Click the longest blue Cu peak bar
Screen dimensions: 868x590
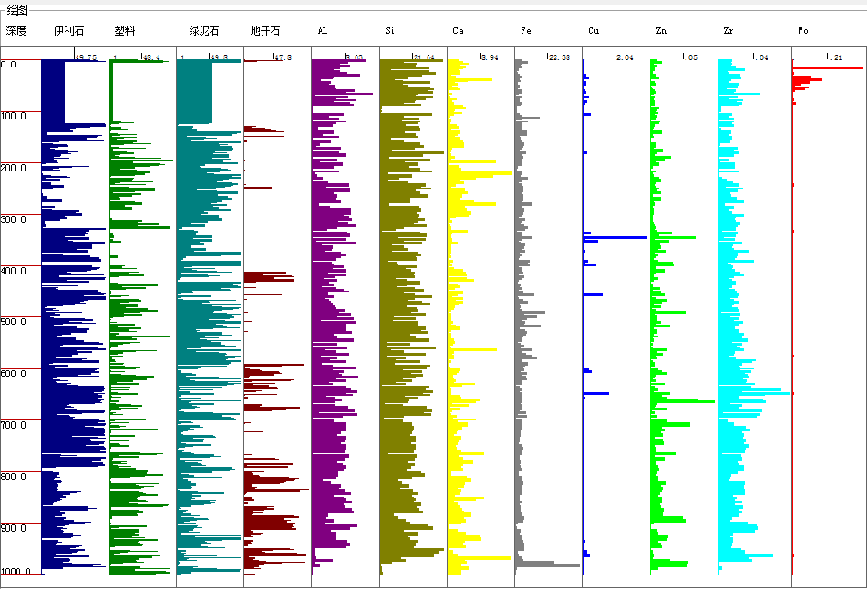click(x=615, y=238)
